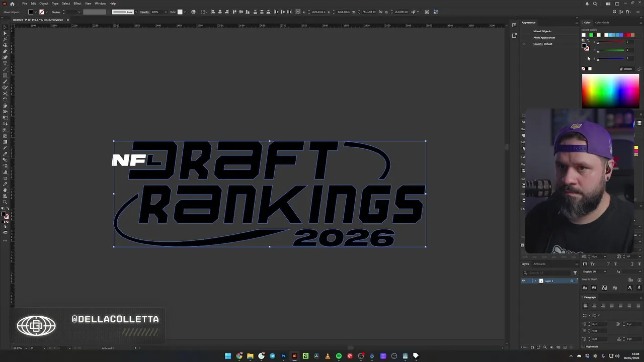
Task: Select the Direct Selection tool
Action: [5, 33]
